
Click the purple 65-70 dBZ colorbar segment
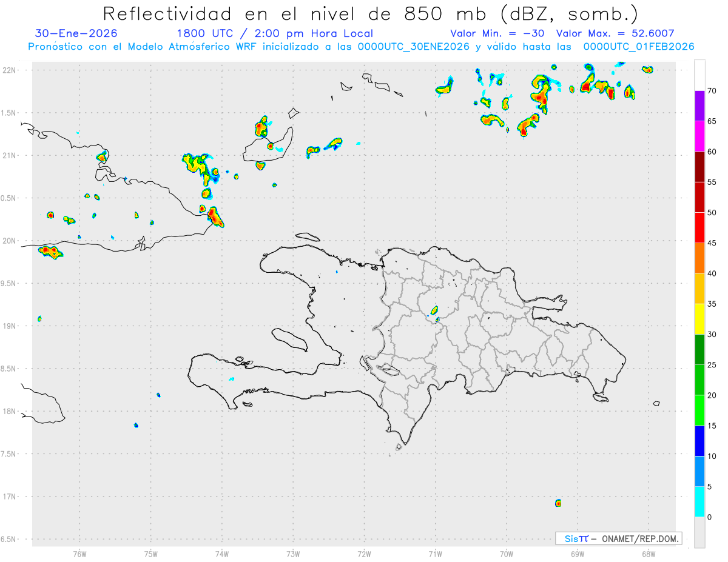(699, 105)
